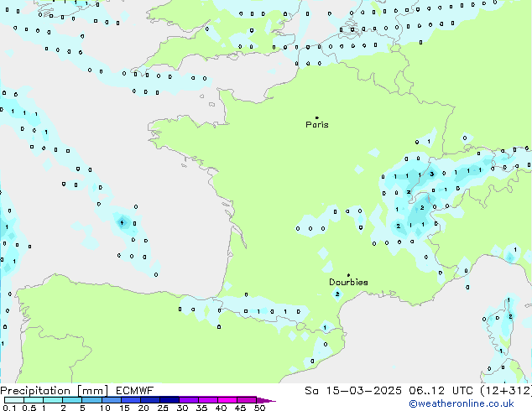The height and width of the screenshot is (411, 532).
Task: Pick the 40–45 mm magenta legend swatch
Action: tap(227, 400)
